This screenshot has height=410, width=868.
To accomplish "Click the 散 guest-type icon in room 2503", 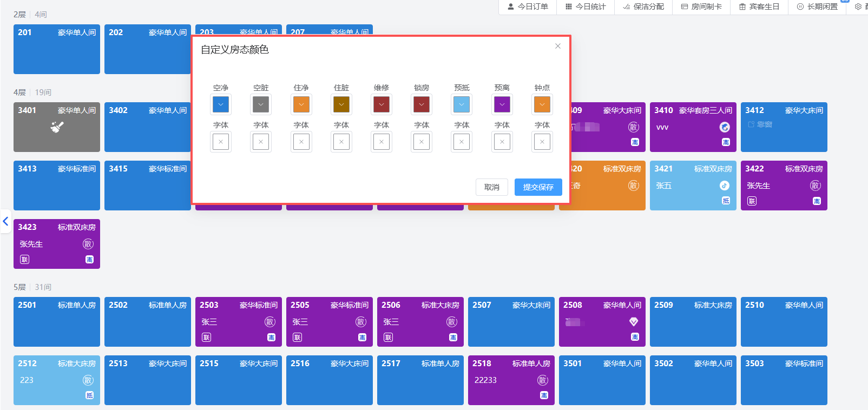I will pyautogui.click(x=270, y=322).
